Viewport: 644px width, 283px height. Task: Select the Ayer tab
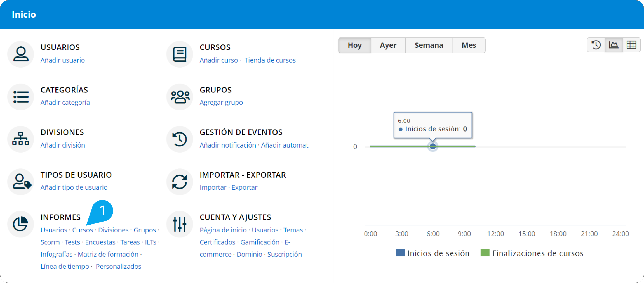pos(388,45)
